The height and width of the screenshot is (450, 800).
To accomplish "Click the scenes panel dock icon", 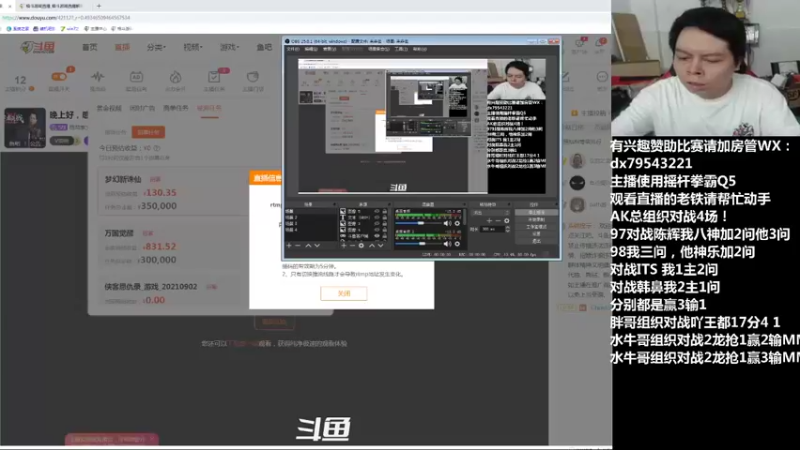I will [x=334, y=204].
